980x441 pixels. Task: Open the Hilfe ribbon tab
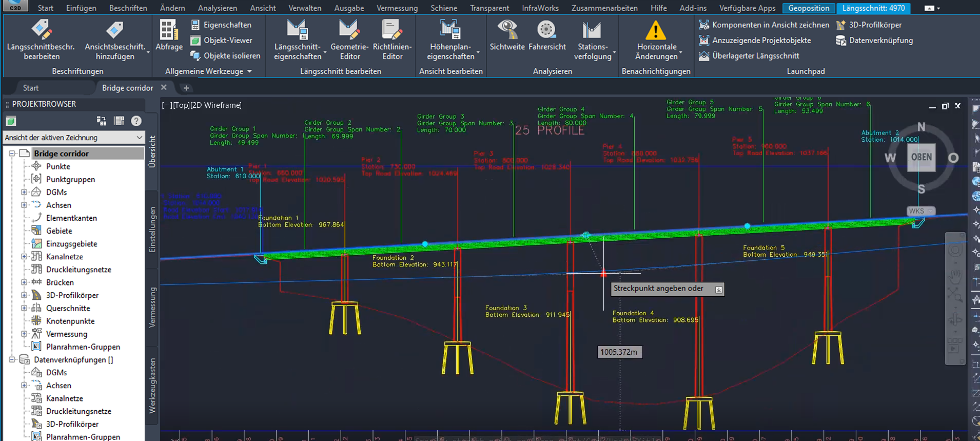pyautogui.click(x=659, y=8)
